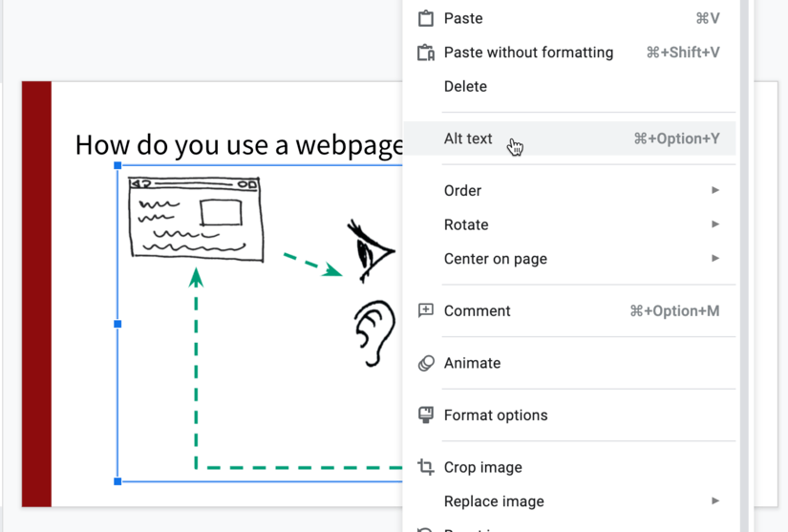
Task: Click the left-middle image selection handle
Action: click(x=118, y=324)
